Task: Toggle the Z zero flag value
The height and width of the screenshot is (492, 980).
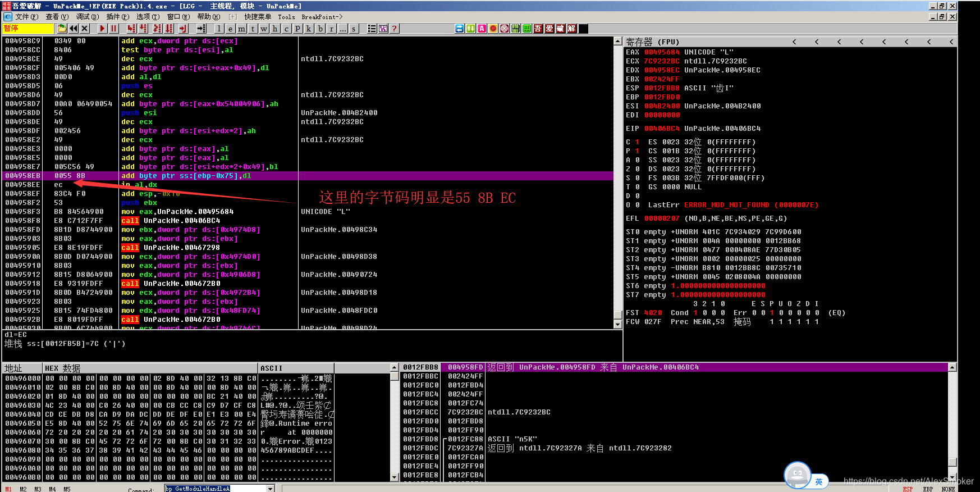Action: pyautogui.click(x=637, y=169)
